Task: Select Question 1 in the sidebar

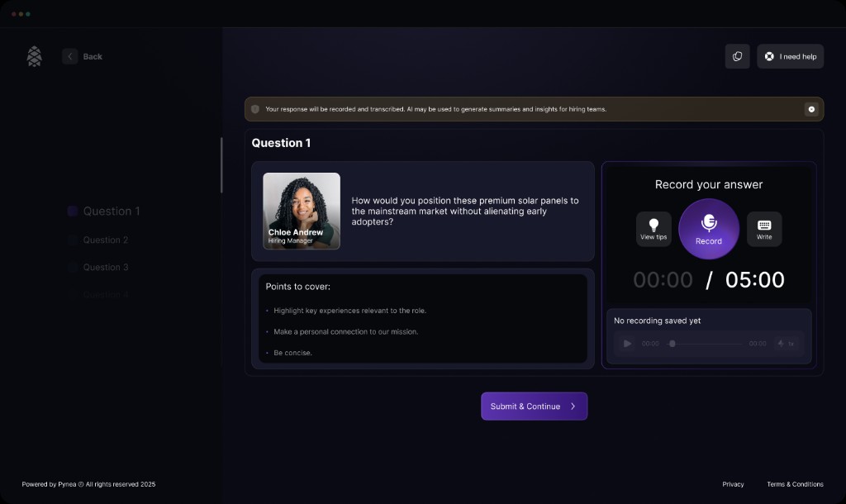Action: click(x=103, y=211)
